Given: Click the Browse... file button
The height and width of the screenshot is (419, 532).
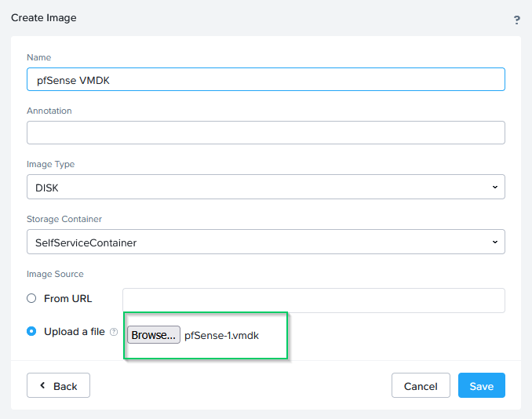Looking at the screenshot, I should [154, 335].
